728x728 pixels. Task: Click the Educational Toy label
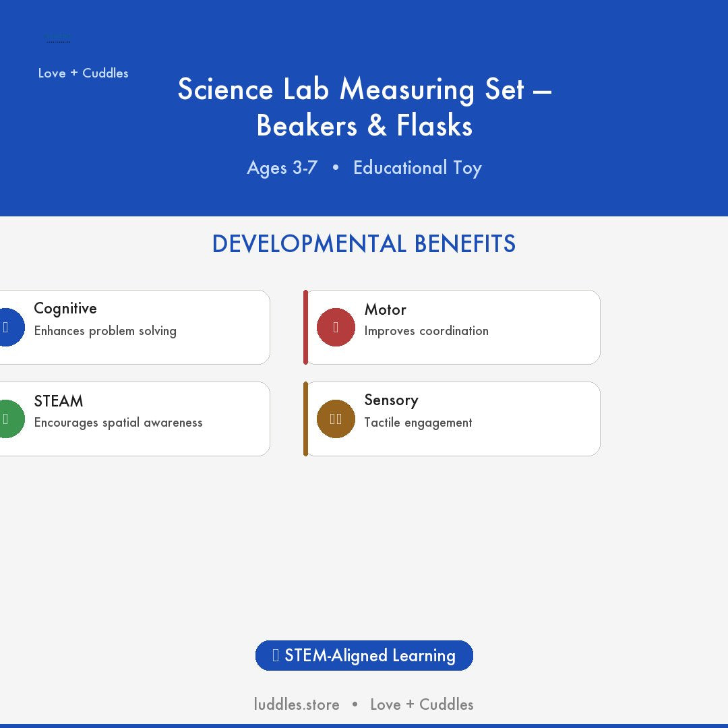(x=417, y=168)
